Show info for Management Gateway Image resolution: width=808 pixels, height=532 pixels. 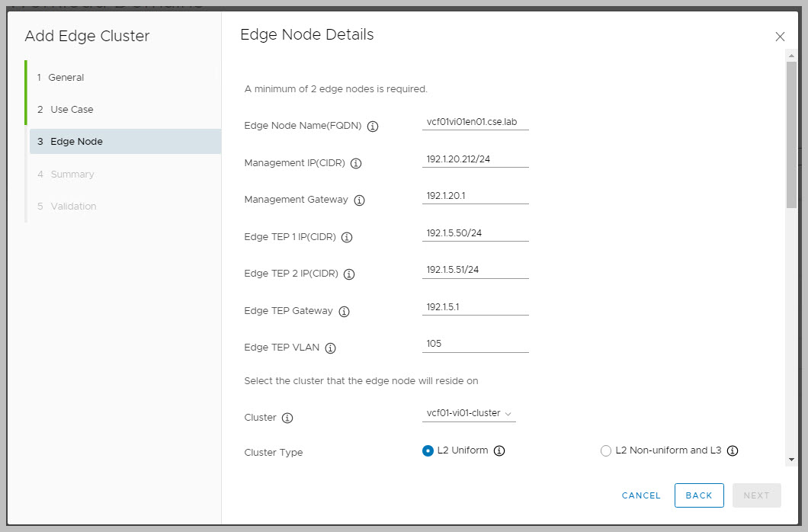[360, 200]
